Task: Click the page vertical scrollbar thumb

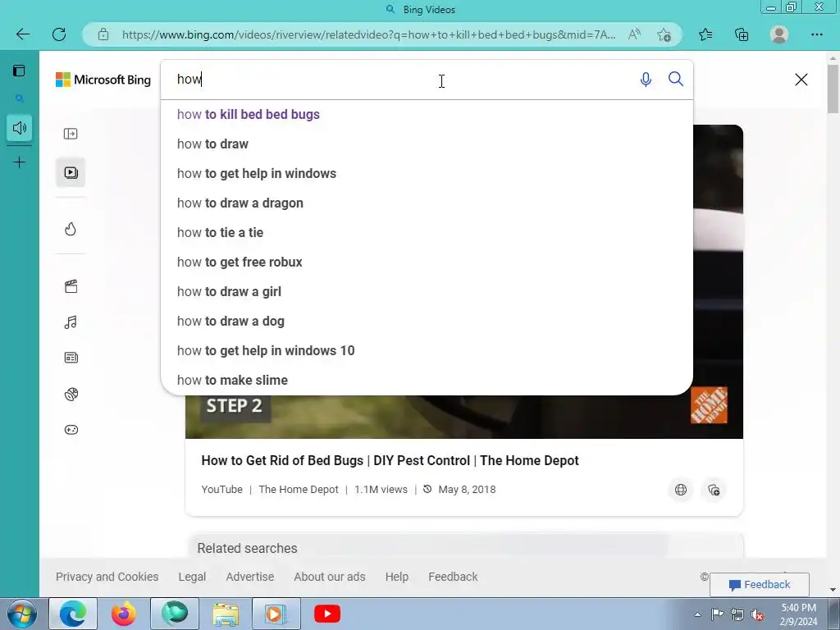Action: coord(833,89)
